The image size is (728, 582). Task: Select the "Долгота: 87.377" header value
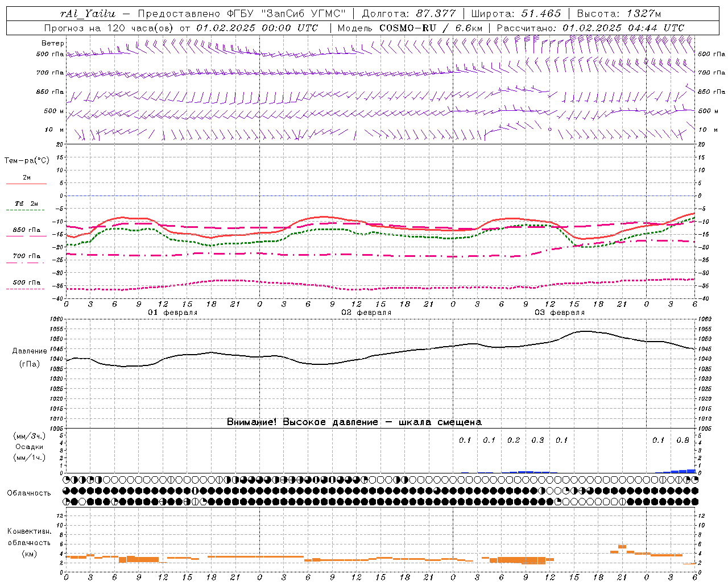[408, 14]
